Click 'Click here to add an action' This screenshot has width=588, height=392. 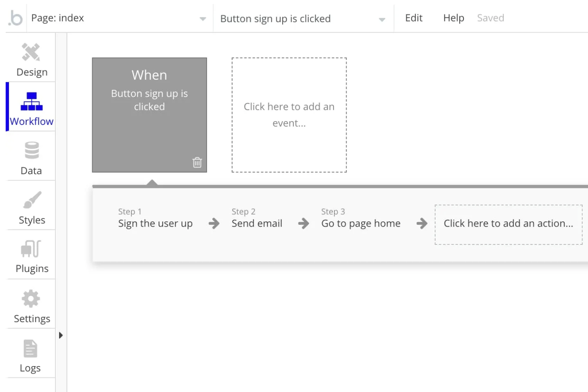(509, 223)
